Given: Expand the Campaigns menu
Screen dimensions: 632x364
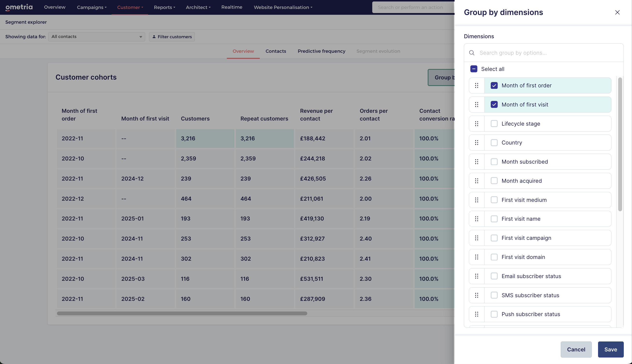Looking at the screenshot, I should click(x=92, y=7).
